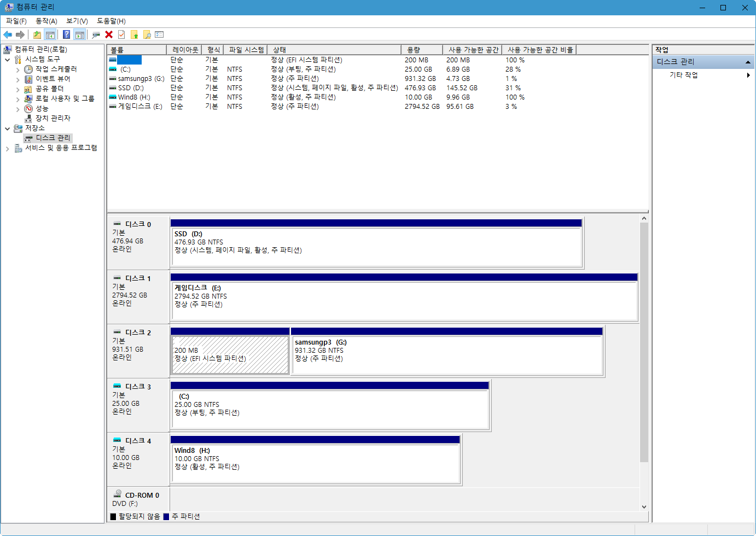Select 공유 폴더 icon in tree
756x536 pixels.
pos(28,89)
